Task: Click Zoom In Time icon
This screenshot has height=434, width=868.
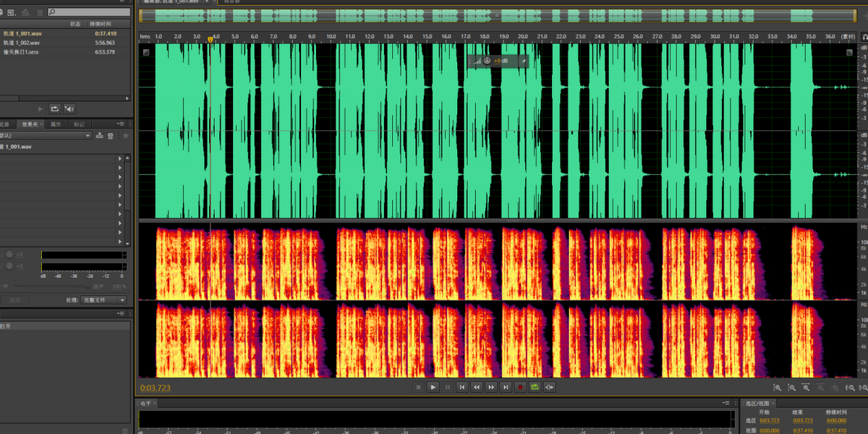Action: point(806,388)
